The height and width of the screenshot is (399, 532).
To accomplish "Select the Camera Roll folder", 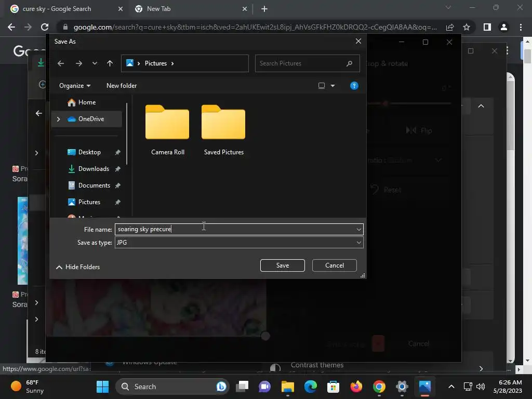I will [168, 130].
